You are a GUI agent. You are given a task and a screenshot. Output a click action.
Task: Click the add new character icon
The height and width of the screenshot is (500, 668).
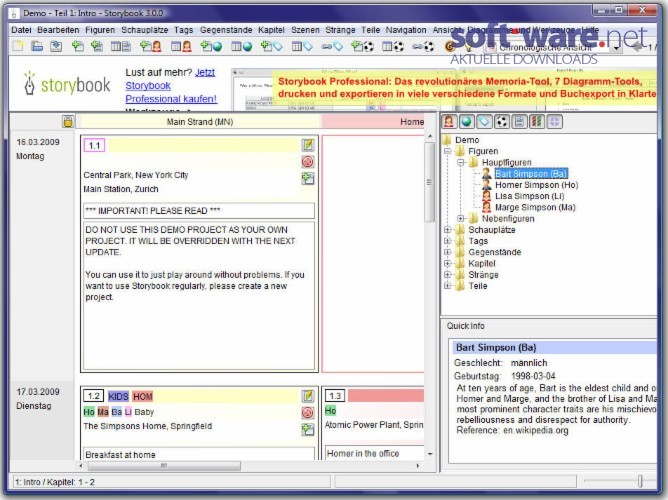[x=150, y=46]
